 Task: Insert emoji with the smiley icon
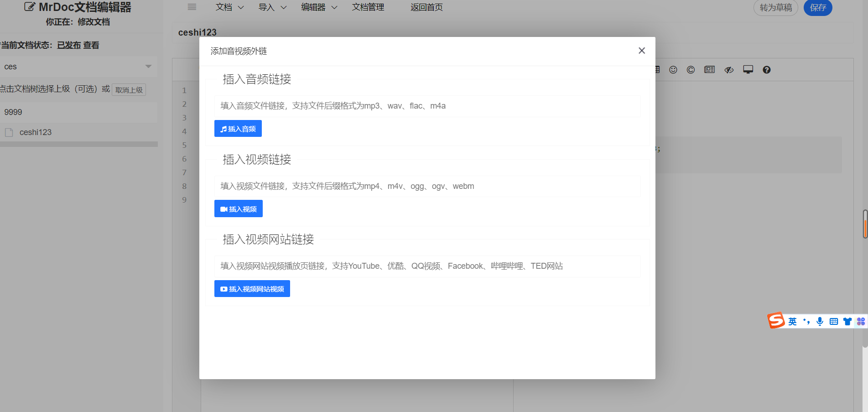[673, 70]
